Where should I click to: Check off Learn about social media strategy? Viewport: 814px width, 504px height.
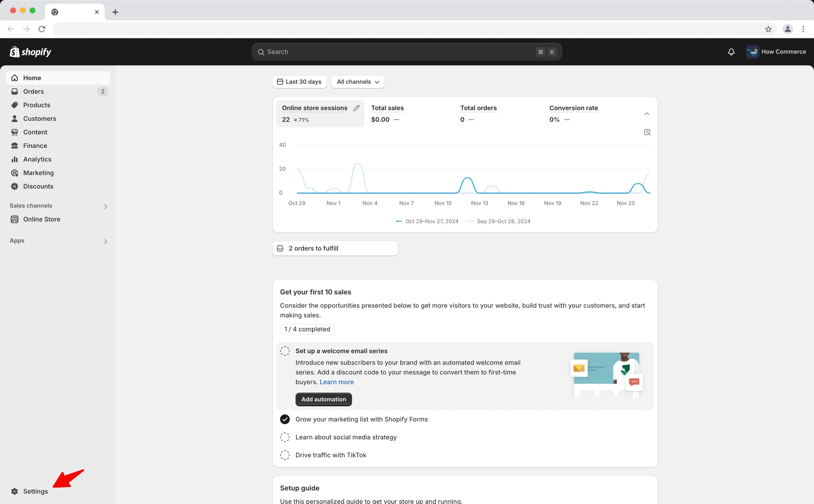285,437
